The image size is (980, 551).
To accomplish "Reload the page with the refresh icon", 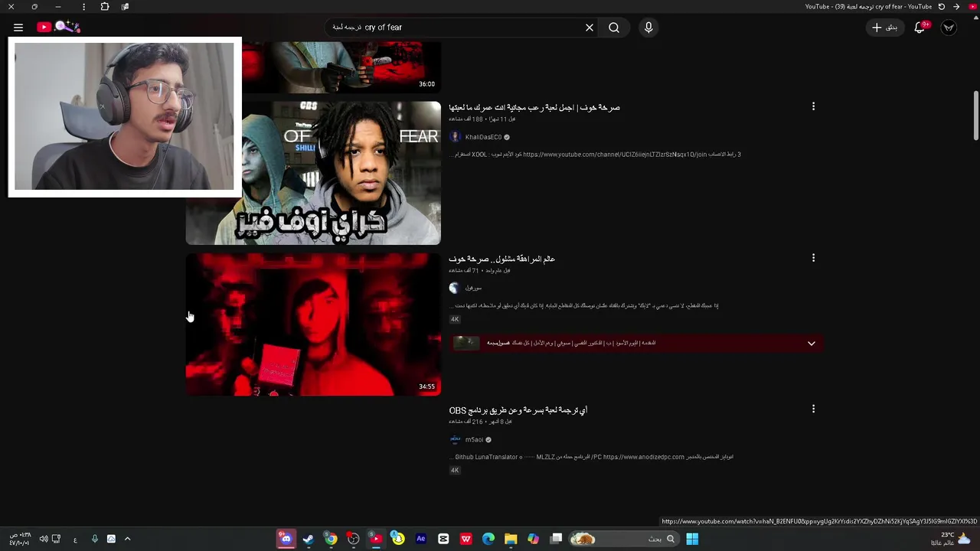I will point(941,6).
